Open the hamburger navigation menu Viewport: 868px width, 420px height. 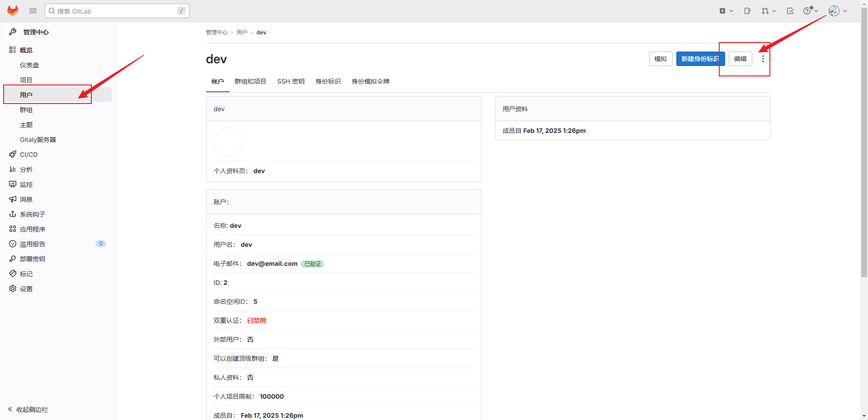pyautogui.click(x=33, y=11)
